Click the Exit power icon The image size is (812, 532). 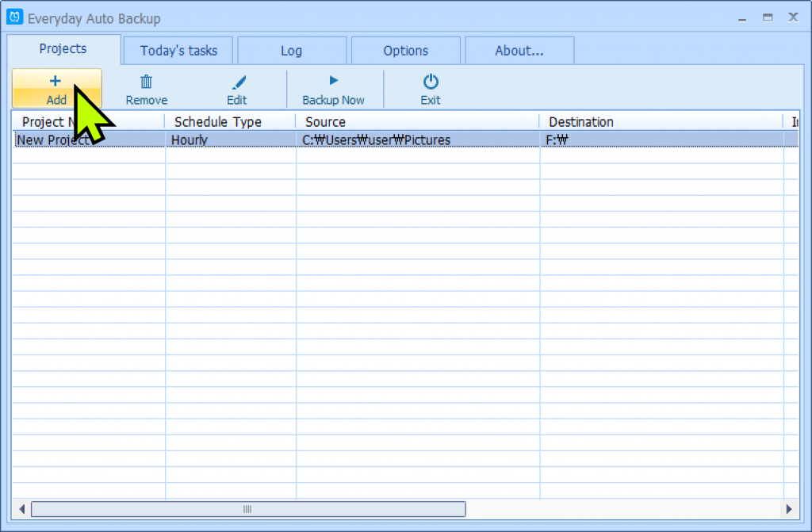(x=430, y=80)
